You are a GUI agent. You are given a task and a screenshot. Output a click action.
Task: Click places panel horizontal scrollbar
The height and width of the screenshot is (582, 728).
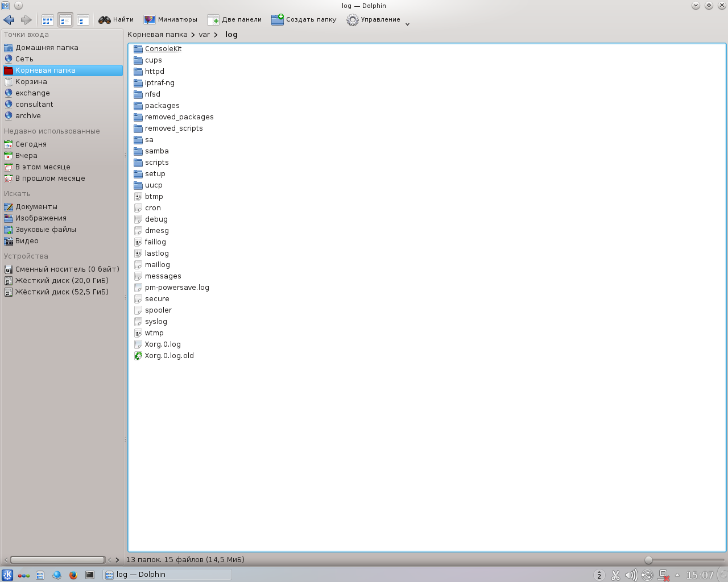point(57,560)
